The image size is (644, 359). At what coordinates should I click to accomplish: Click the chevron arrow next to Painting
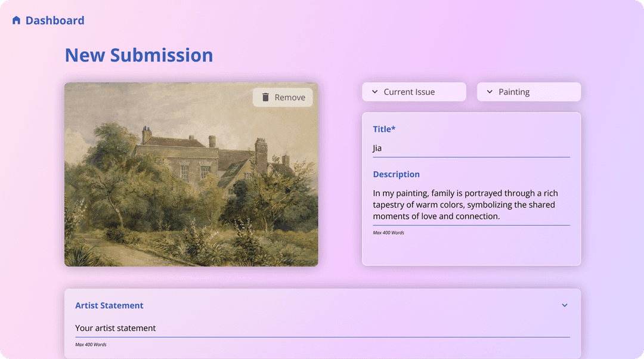[490, 92]
